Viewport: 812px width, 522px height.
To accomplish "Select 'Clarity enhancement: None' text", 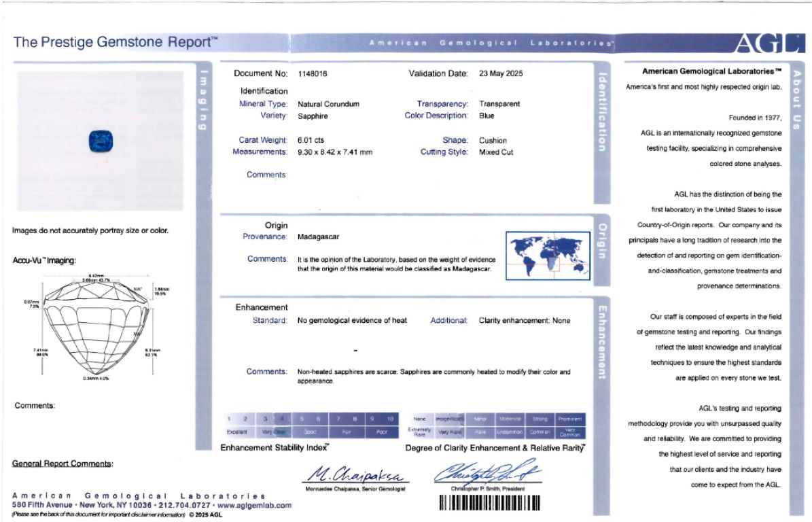I will [x=525, y=321].
